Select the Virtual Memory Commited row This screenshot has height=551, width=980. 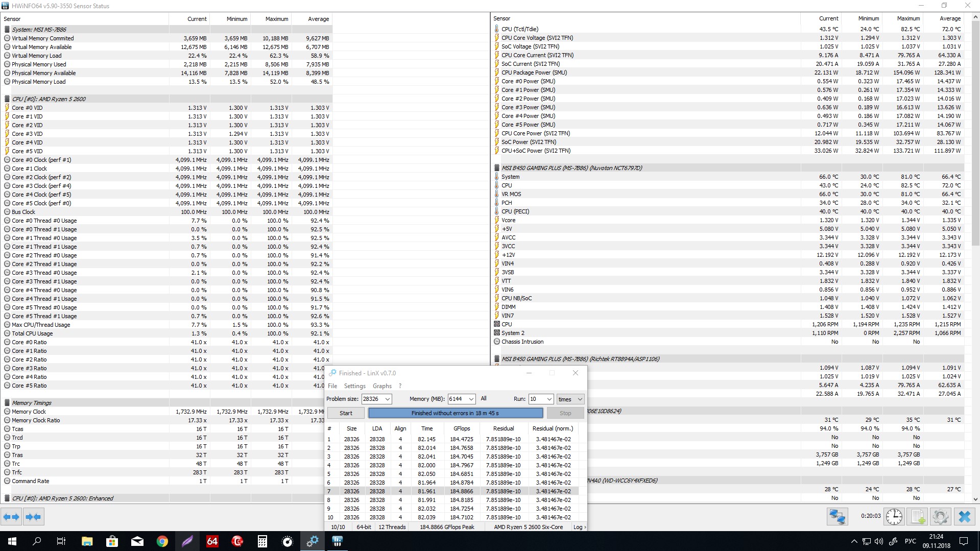point(168,38)
